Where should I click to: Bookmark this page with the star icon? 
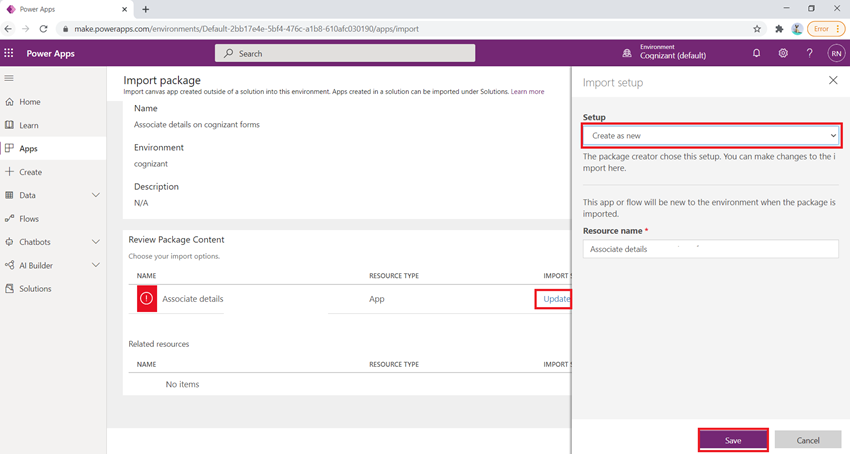[x=757, y=29]
